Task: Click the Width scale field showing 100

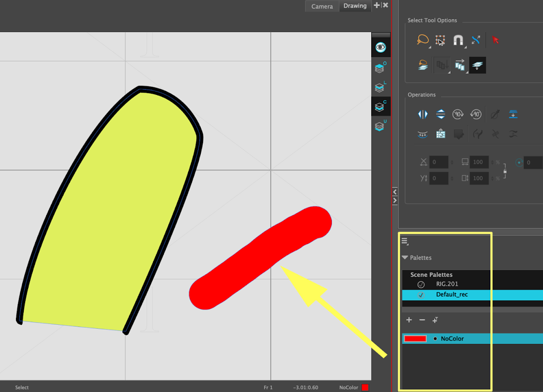Action: [x=478, y=162]
